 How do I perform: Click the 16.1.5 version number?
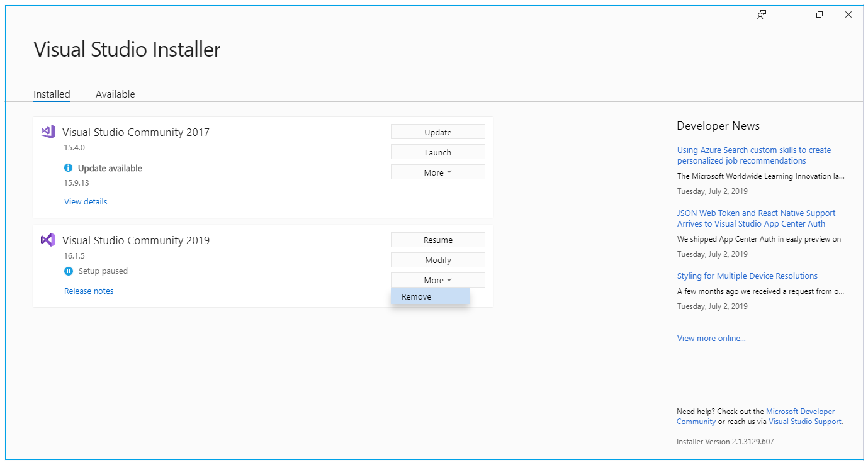[x=74, y=256]
